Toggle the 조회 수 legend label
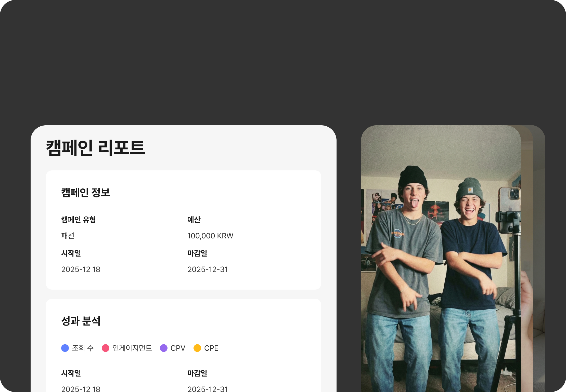566x392 pixels. (x=83, y=348)
